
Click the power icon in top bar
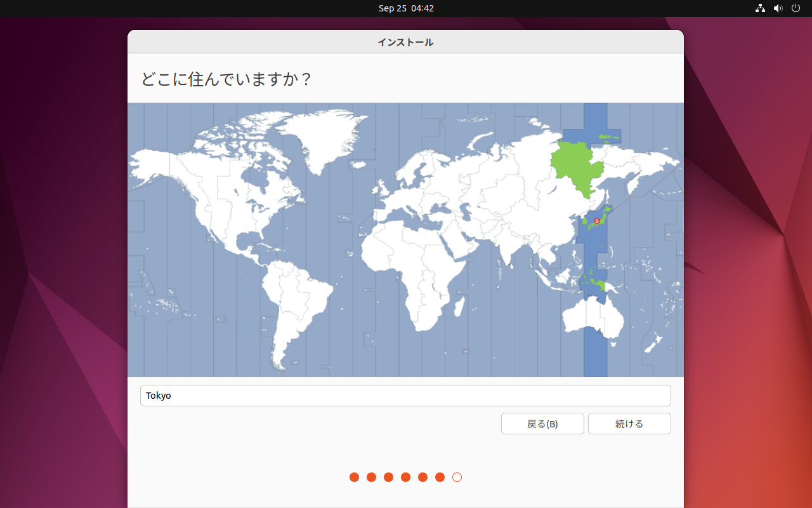pyautogui.click(x=796, y=8)
